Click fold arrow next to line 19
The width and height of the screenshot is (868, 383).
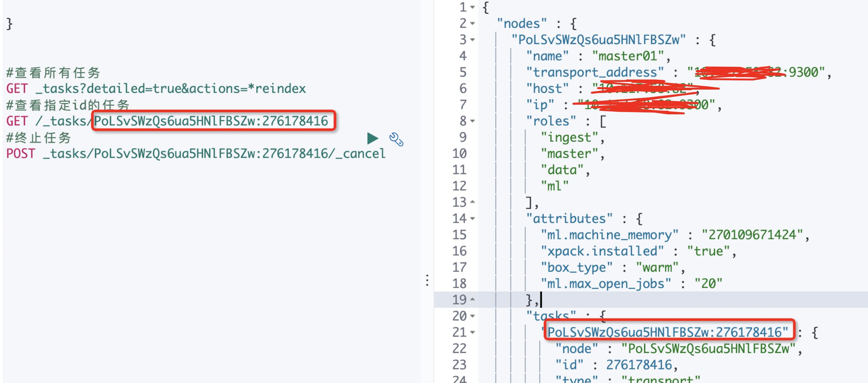pos(472,299)
